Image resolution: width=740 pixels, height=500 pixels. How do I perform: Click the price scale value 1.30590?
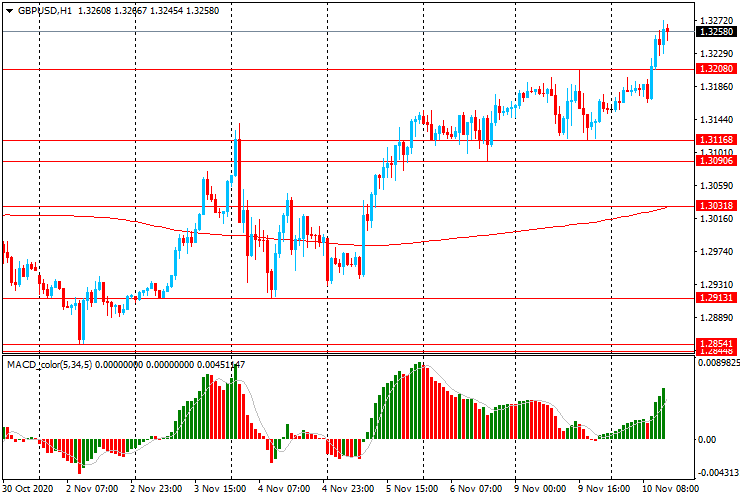tap(717, 186)
